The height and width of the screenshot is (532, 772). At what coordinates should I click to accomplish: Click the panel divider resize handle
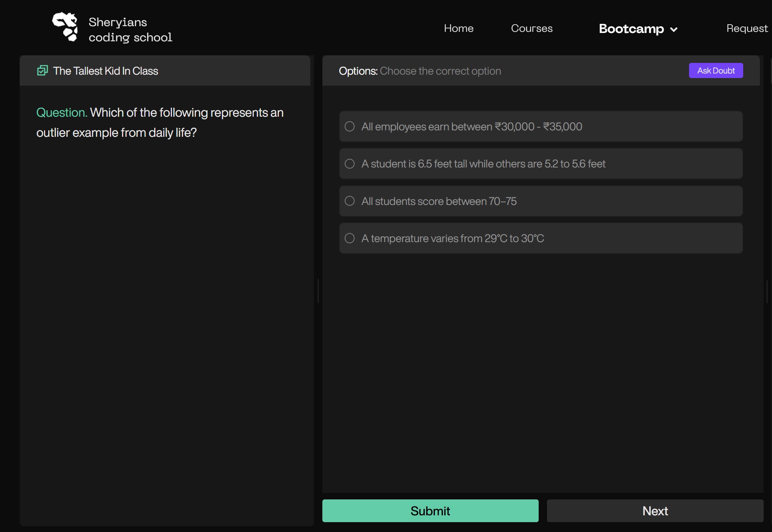click(318, 291)
